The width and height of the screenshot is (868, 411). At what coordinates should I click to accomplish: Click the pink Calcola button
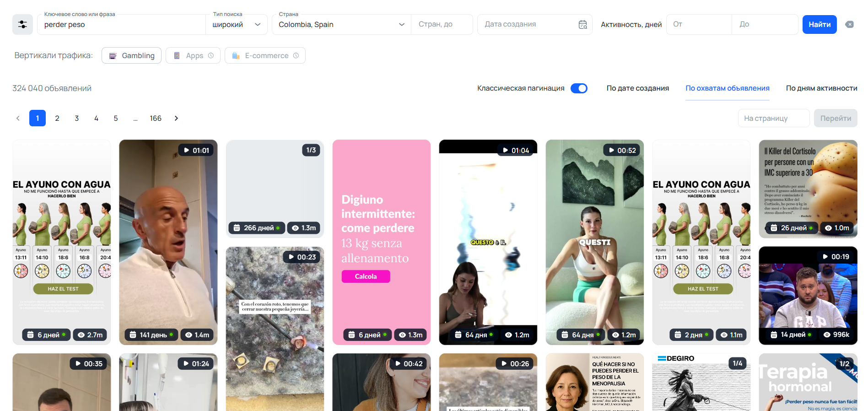(366, 276)
